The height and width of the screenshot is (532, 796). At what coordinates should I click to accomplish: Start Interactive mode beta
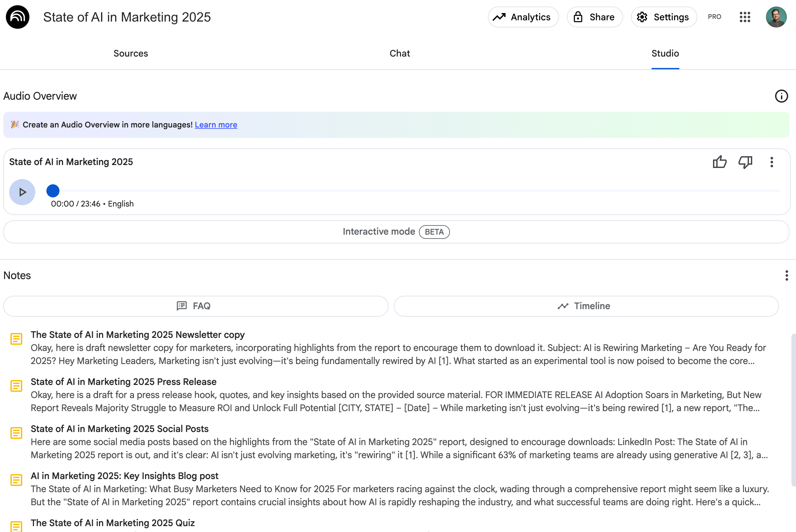coord(396,232)
